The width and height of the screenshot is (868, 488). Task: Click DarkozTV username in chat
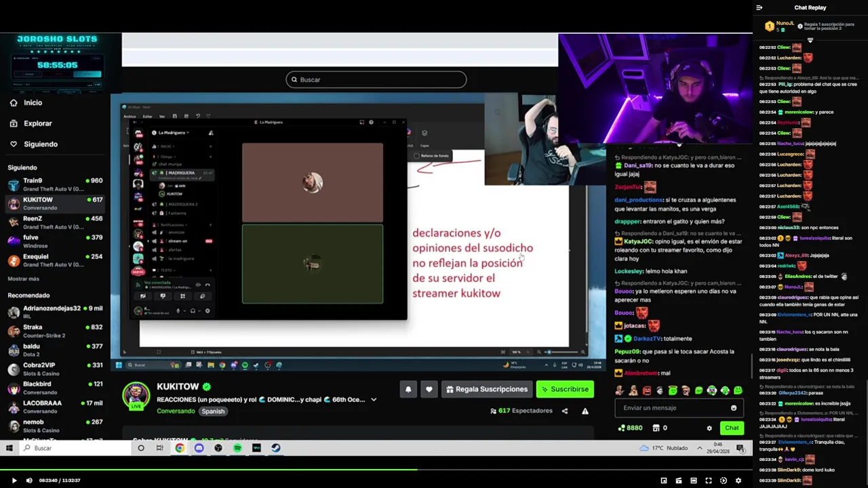(x=648, y=339)
